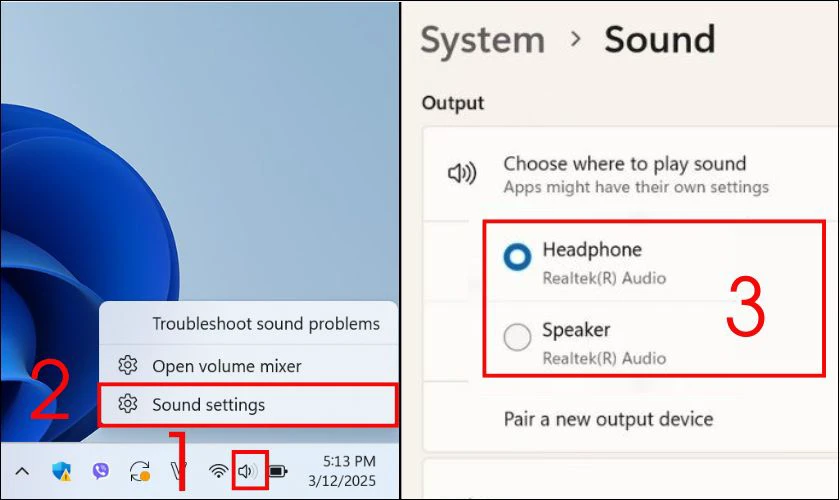Select the Headphone radio button

[x=518, y=257]
